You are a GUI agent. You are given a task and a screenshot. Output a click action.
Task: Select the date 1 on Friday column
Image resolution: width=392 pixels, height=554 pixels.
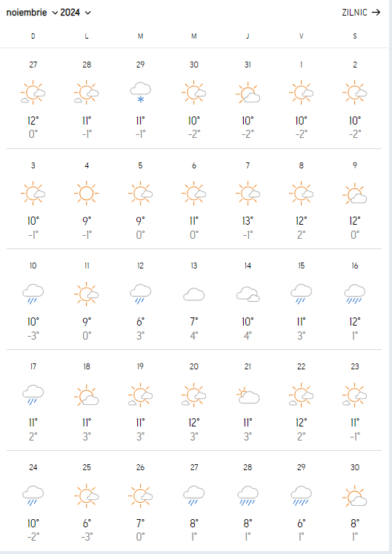point(302,65)
